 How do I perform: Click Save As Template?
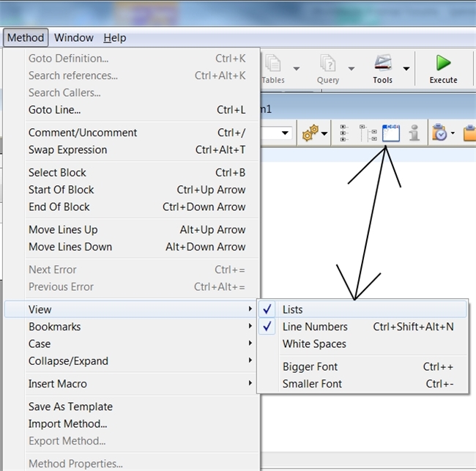pos(70,407)
